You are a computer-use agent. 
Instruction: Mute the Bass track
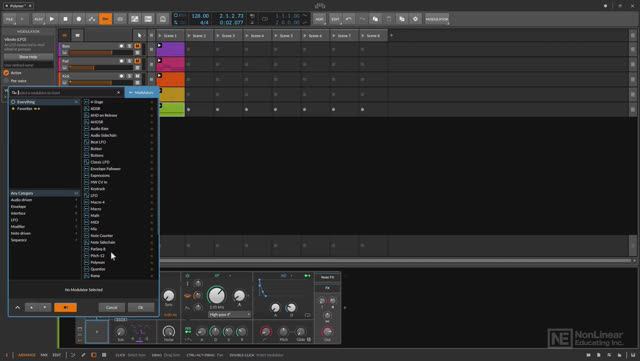(137, 46)
